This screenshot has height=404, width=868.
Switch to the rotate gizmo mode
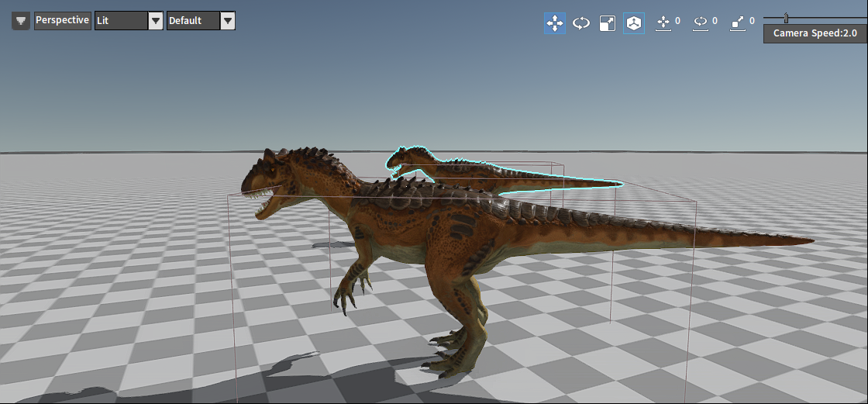click(581, 23)
